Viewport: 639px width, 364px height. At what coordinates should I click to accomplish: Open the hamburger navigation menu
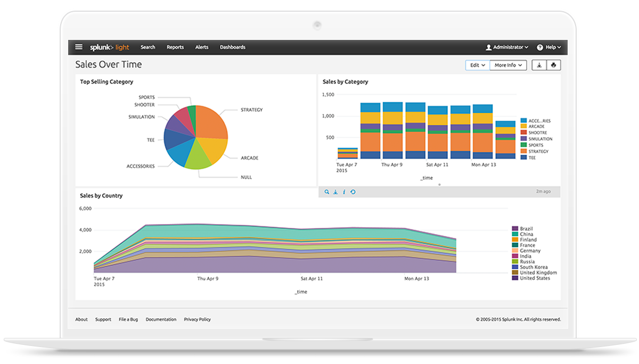(x=79, y=47)
